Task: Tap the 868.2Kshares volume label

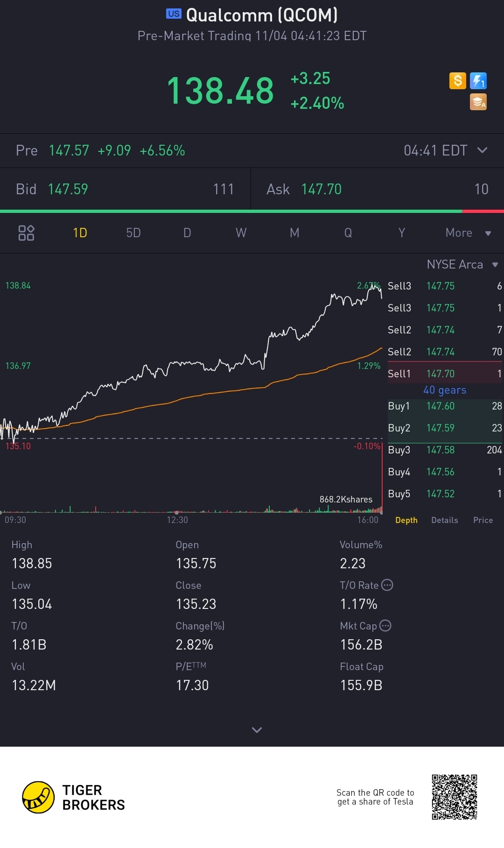Action: point(346,499)
